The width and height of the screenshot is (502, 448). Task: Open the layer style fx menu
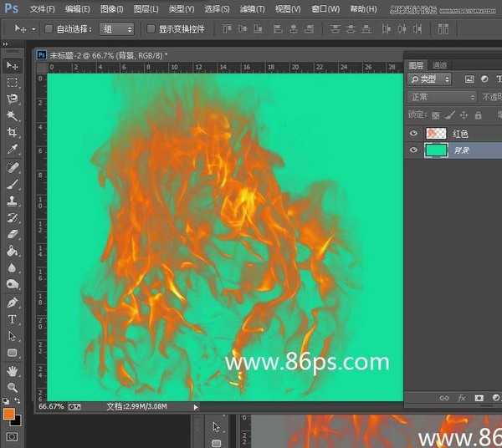[462, 398]
